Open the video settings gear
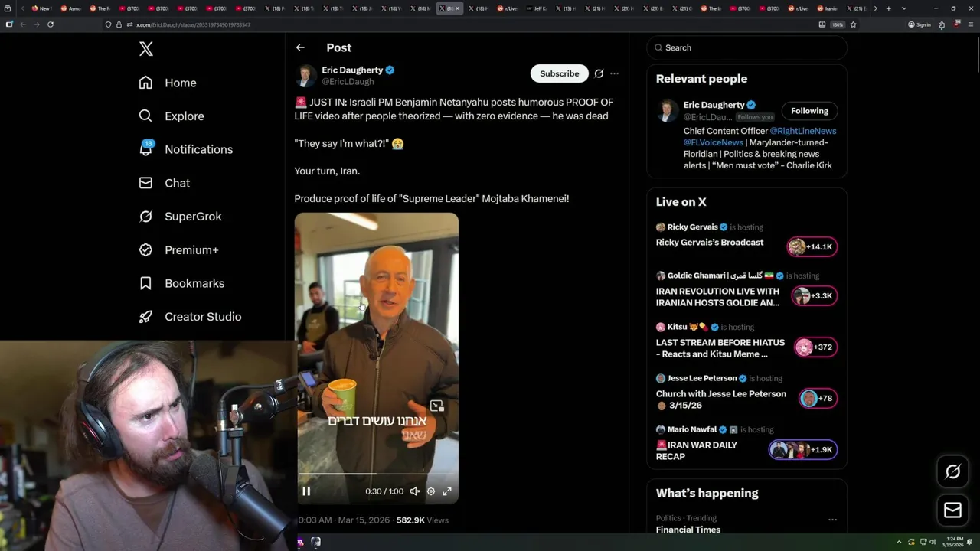Image resolution: width=980 pixels, height=551 pixels. (x=431, y=491)
